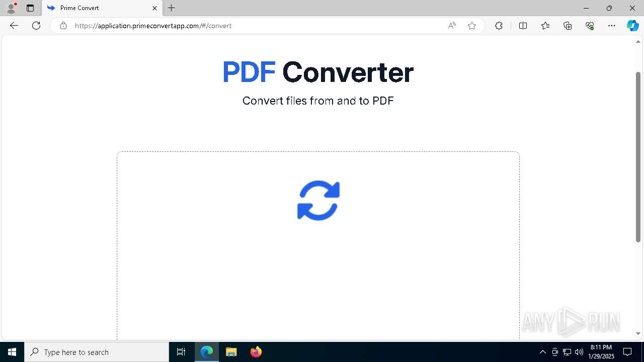Open Edge Settings and more menu
The width and height of the screenshot is (644, 362).
[x=612, y=26]
